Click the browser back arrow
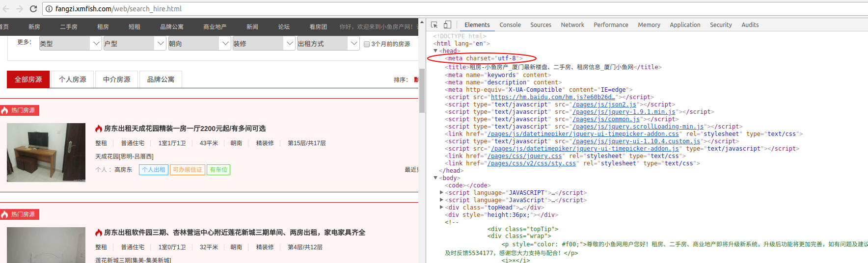Image resolution: width=868 pixels, height=263 pixels. [6, 9]
